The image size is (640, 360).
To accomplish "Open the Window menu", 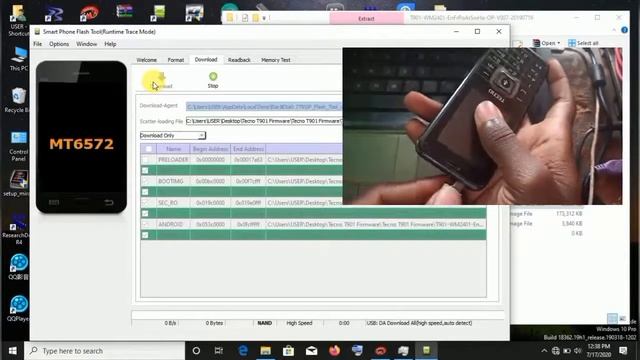I will (87, 44).
